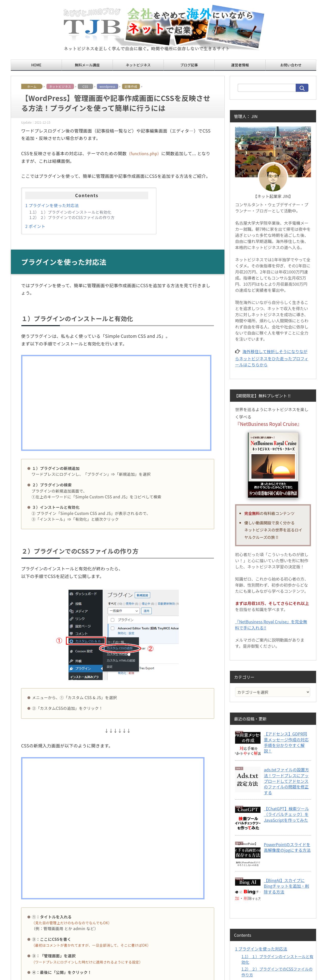
Task: Open 運営者情報 menu item
Action: tap(240, 65)
